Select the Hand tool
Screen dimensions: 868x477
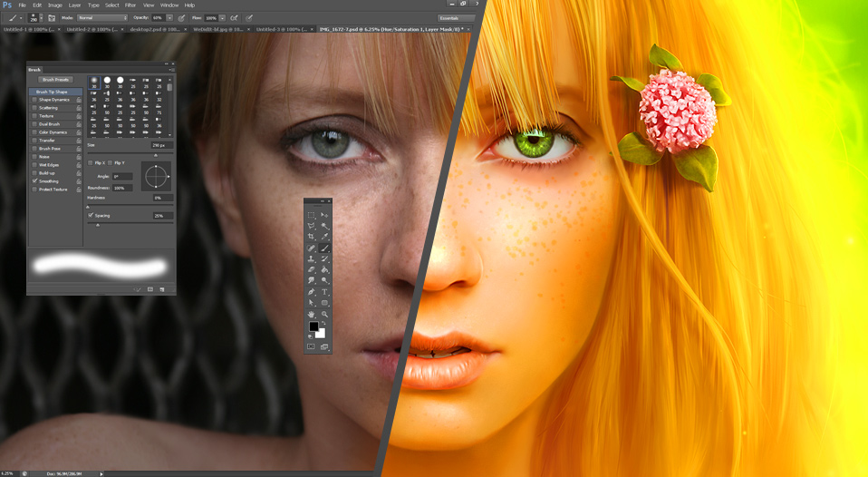tap(312, 314)
